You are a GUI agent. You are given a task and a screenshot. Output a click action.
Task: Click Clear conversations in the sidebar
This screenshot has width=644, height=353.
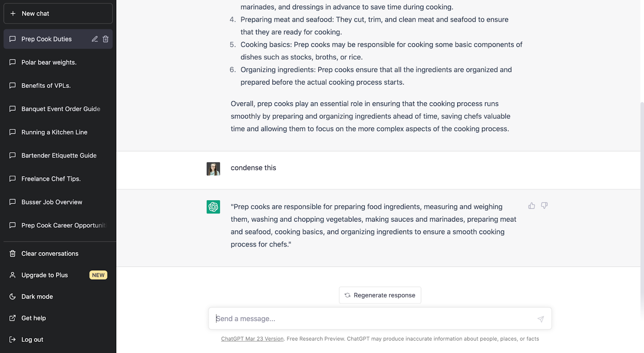(50, 253)
